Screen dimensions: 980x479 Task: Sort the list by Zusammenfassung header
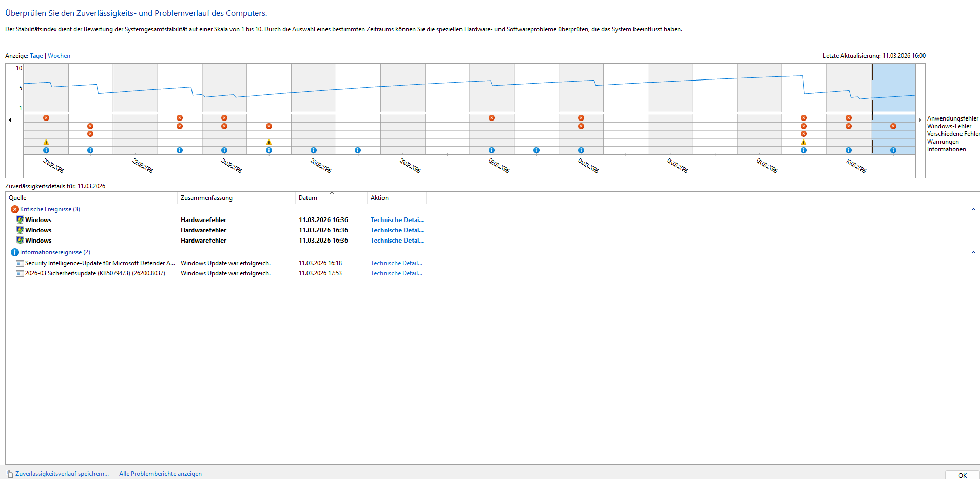(x=236, y=198)
